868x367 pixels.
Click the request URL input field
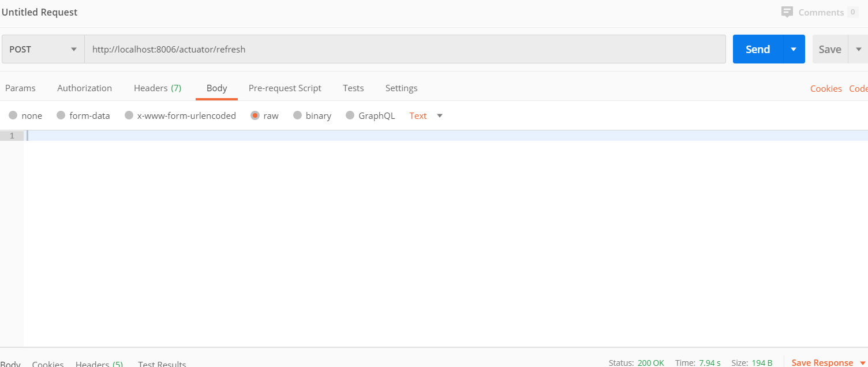point(405,49)
